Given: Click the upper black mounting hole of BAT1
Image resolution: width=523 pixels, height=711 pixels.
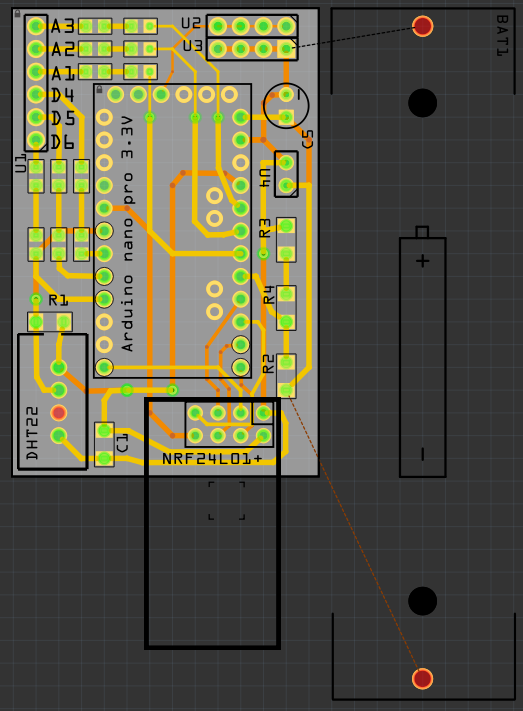Looking at the screenshot, I should coord(422,103).
